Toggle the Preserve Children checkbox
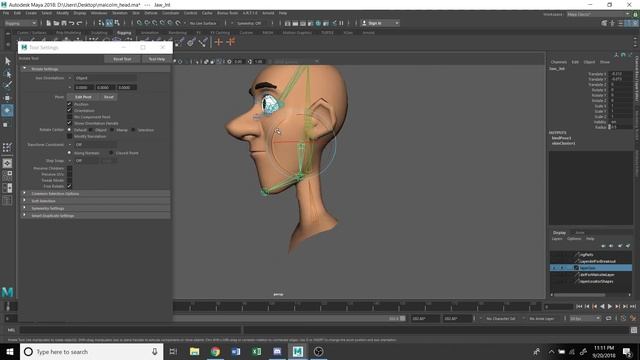The height and width of the screenshot is (360, 640). [69, 168]
